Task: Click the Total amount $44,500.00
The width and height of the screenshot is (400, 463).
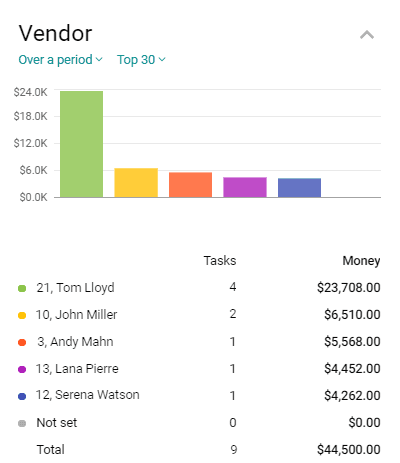Action: pyautogui.click(x=349, y=450)
